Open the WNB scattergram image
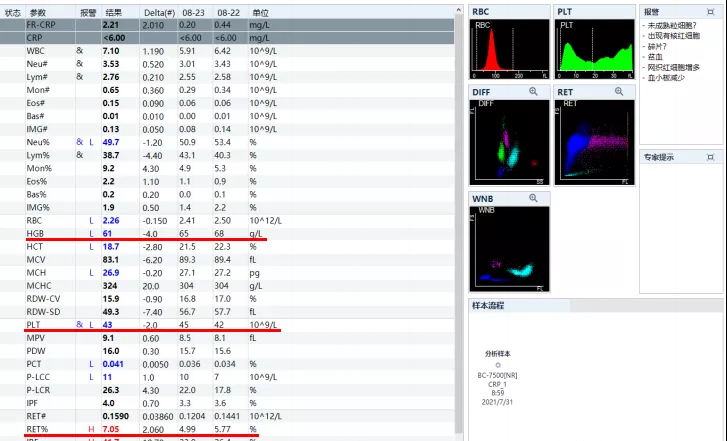 coord(509,249)
